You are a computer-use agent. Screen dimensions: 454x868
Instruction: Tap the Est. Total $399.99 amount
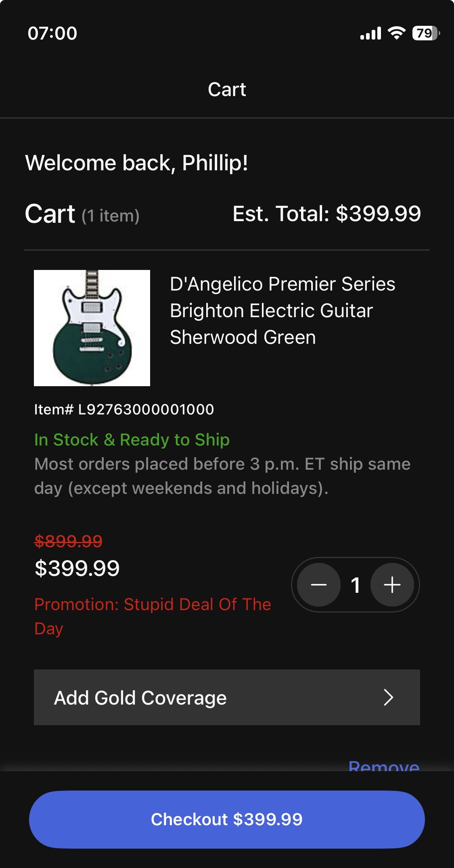326,213
